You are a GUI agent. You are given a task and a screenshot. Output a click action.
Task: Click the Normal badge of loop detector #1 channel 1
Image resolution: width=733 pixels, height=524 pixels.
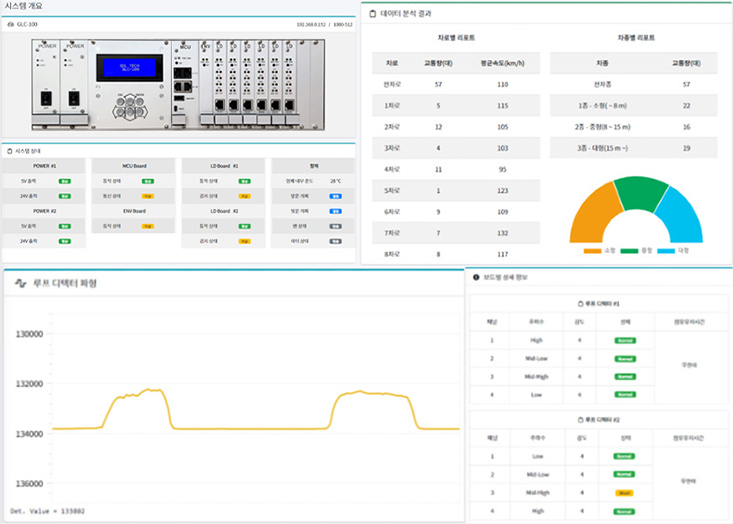click(x=625, y=340)
